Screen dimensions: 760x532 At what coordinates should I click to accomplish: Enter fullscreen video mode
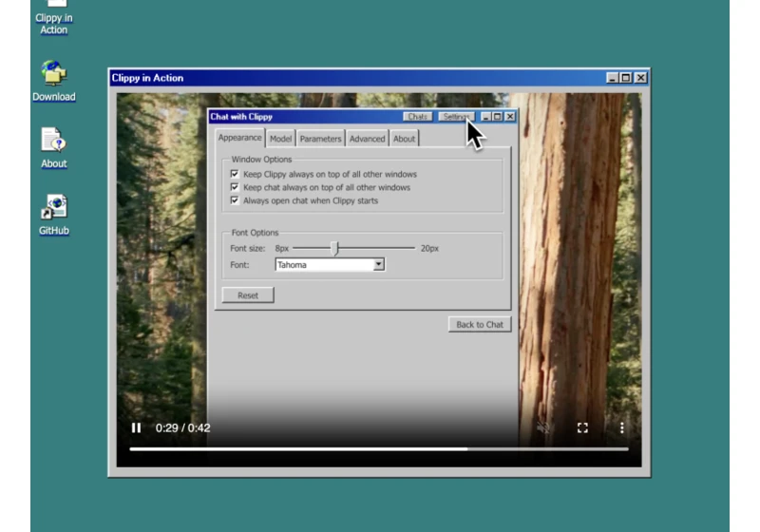(x=582, y=427)
